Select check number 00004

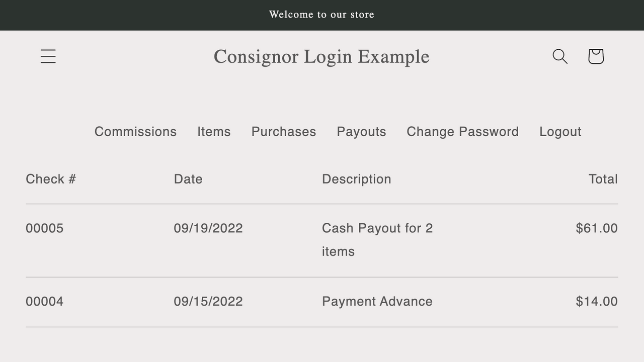pyautogui.click(x=45, y=301)
